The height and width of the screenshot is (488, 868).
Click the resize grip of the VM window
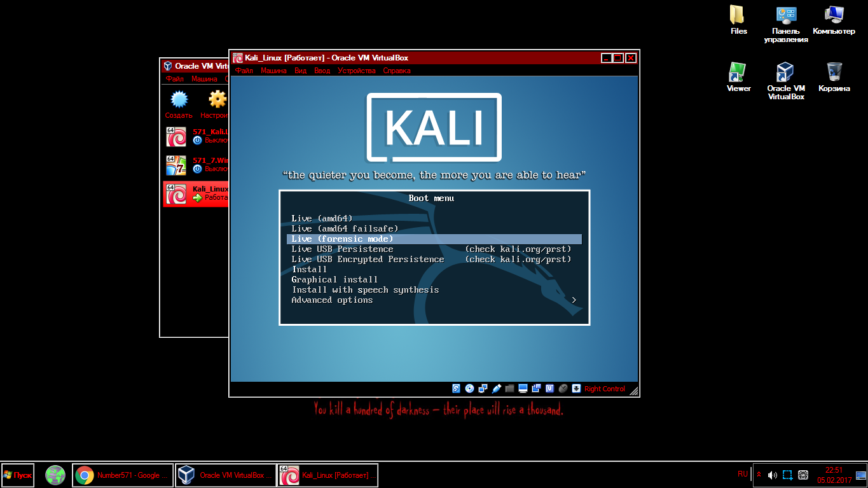(x=633, y=390)
